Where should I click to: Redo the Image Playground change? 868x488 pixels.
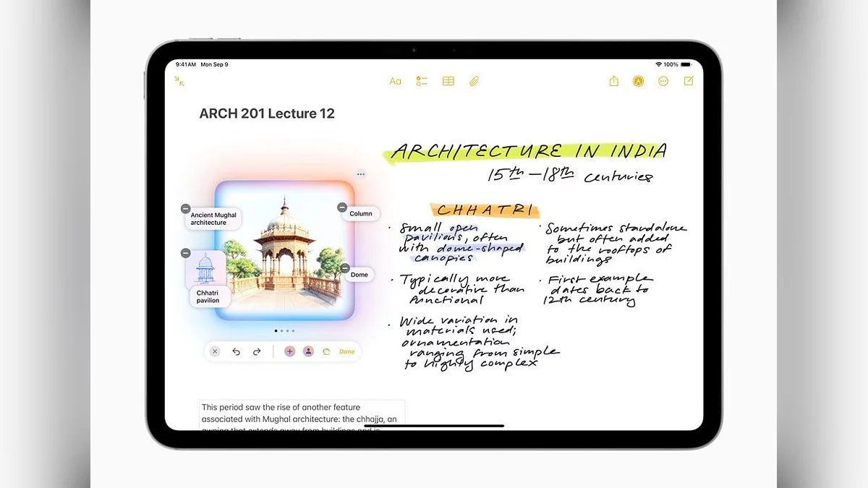257,352
